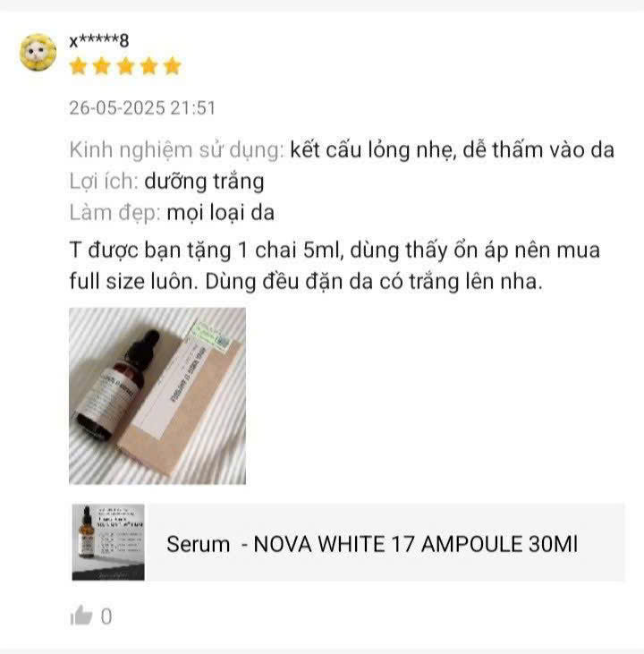This screenshot has height=654, width=644.
Task: Click the first rating star
Action: click(78, 66)
